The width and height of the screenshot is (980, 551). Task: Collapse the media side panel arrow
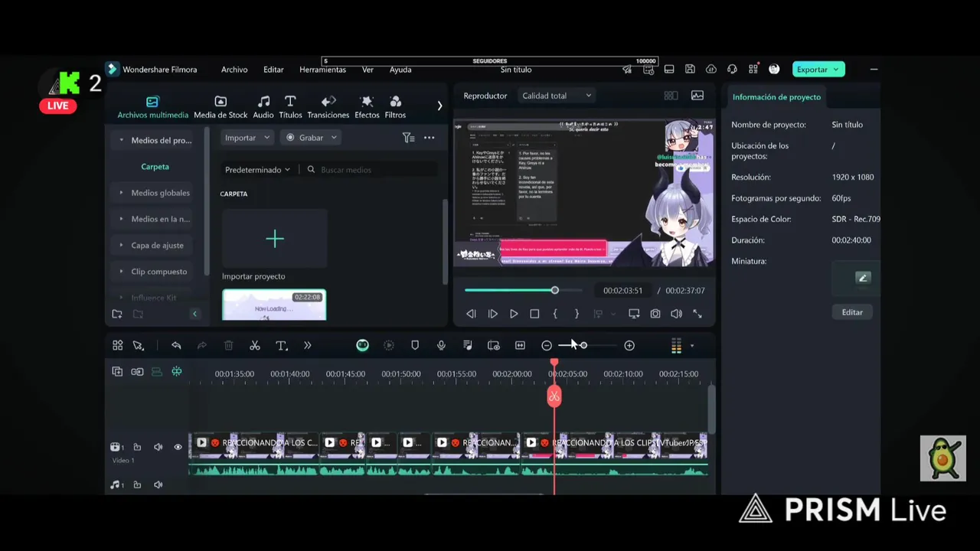194,314
